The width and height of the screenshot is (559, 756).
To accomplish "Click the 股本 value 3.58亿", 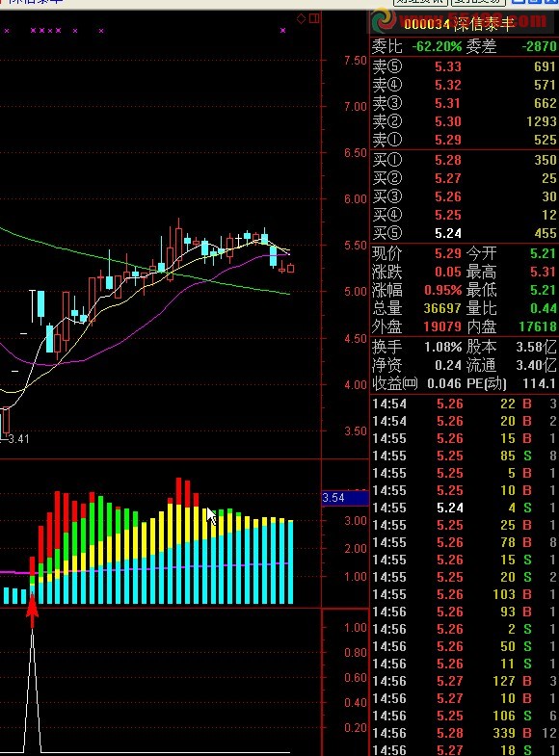I will click(536, 347).
